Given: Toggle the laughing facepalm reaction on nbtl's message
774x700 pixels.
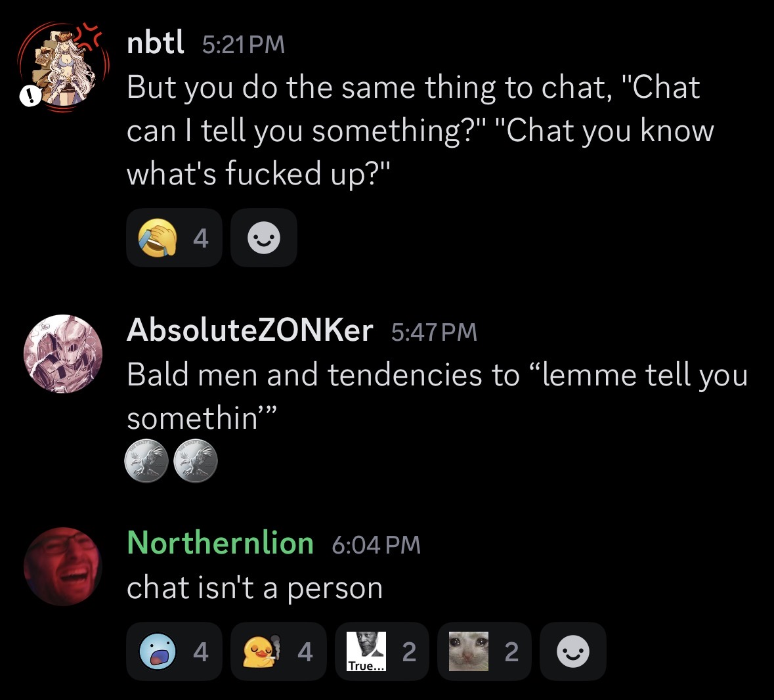Looking at the screenshot, I should 173,238.
